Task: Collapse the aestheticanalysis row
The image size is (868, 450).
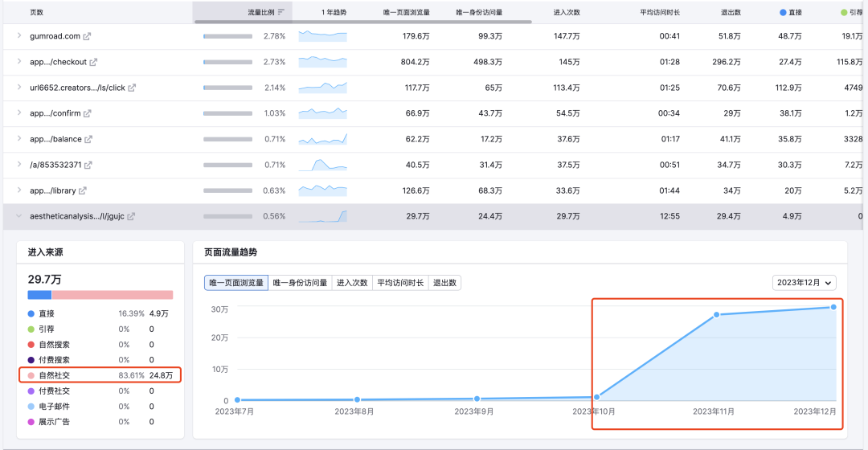Action: (x=18, y=216)
